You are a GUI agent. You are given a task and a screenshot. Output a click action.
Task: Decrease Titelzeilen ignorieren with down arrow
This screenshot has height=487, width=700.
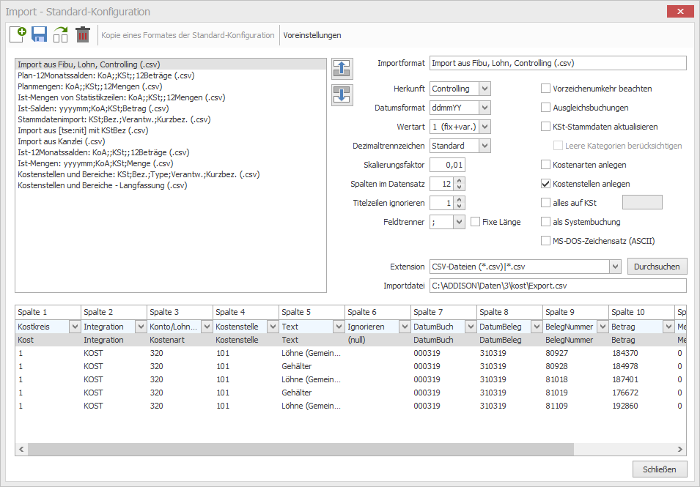coord(460,206)
